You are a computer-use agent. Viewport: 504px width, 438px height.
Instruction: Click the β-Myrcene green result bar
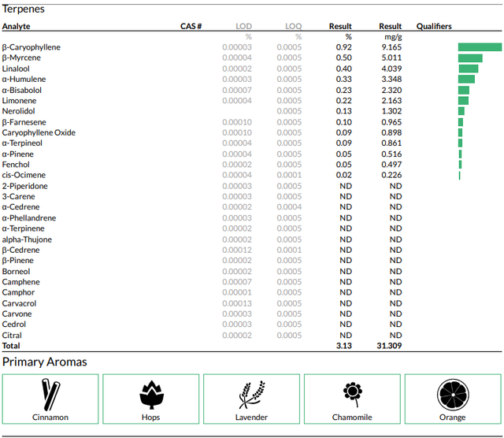(470, 58)
